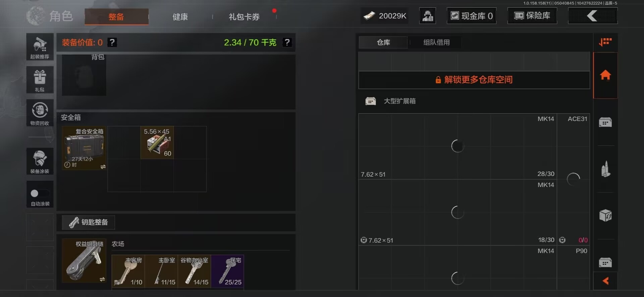644x297 pixels.
Task: Open the 起装推荐 loadout recommendation icon
Action: 40,47
